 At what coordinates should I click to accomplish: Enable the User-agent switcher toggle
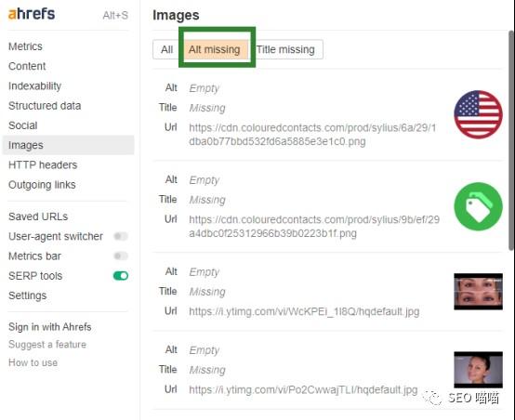click(121, 236)
